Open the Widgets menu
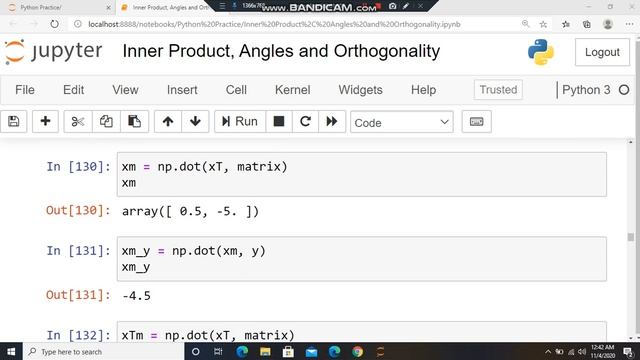This screenshot has width=640, height=360. point(360,90)
